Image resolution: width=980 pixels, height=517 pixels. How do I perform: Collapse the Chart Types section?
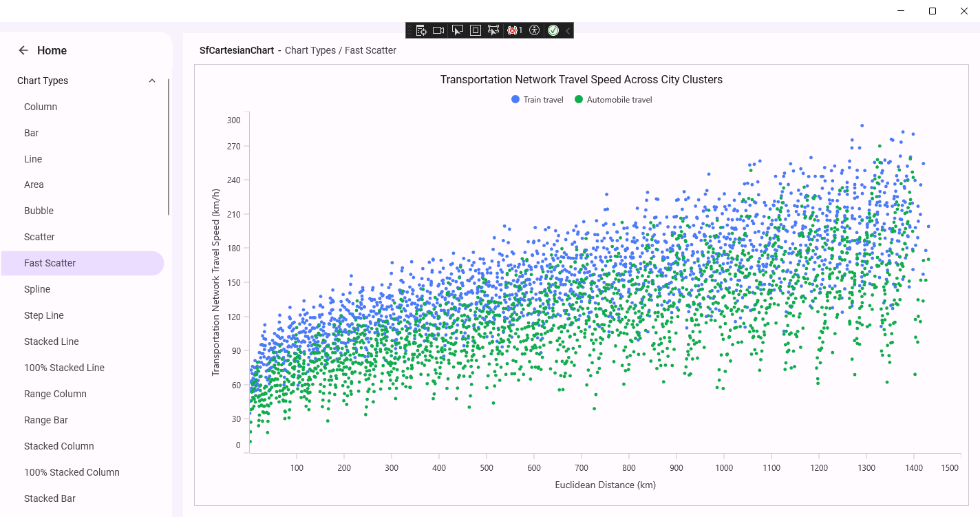point(152,81)
